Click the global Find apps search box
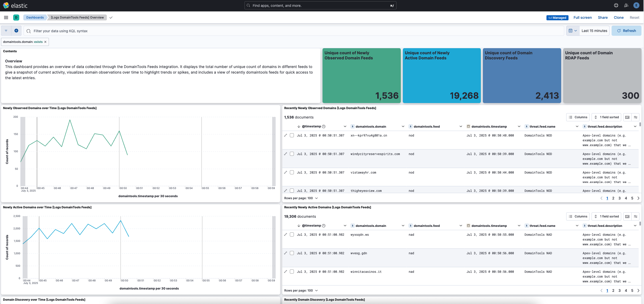The width and height of the screenshot is (644, 304). (320, 6)
